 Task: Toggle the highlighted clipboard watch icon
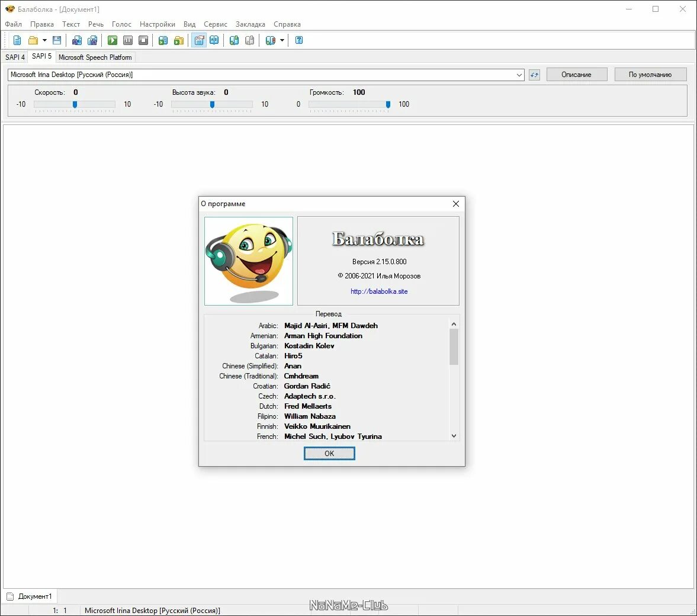(x=199, y=40)
